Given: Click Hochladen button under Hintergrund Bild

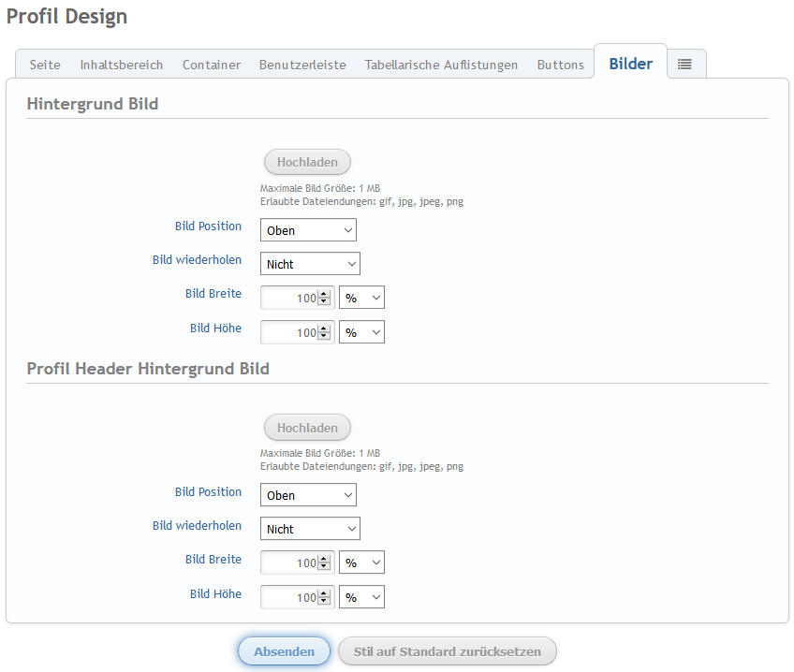Looking at the screenshot, I should [x=307, y=162].
